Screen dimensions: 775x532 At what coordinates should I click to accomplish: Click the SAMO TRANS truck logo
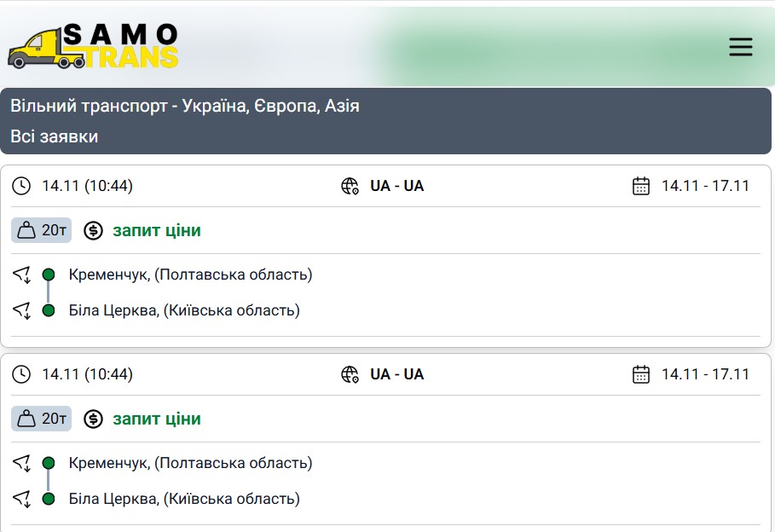pos(94,46)
